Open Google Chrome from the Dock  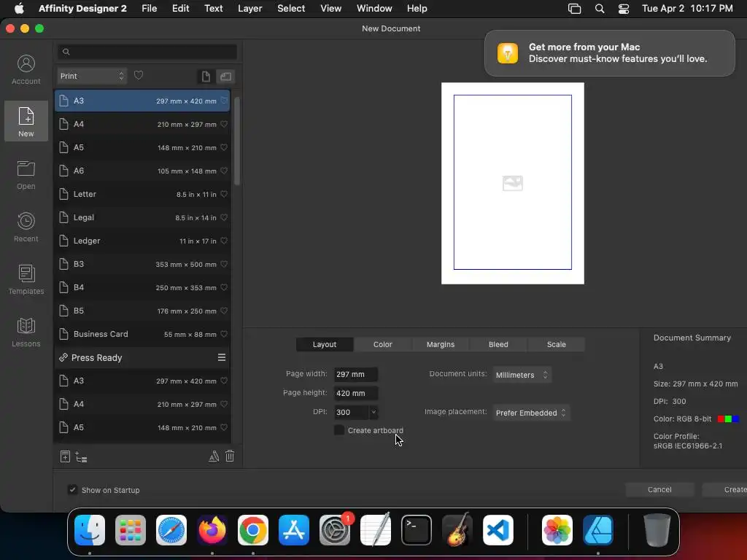point(253,530)
